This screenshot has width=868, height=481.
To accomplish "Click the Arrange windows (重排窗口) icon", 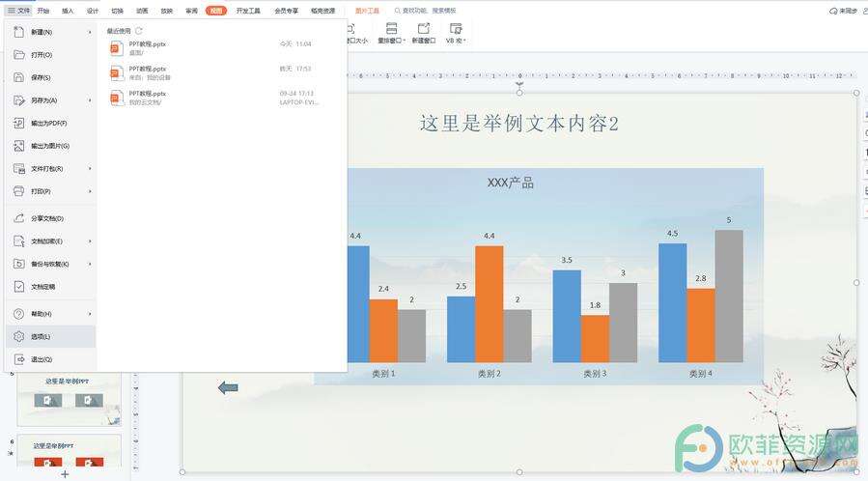I will click(x=391, y=28).
